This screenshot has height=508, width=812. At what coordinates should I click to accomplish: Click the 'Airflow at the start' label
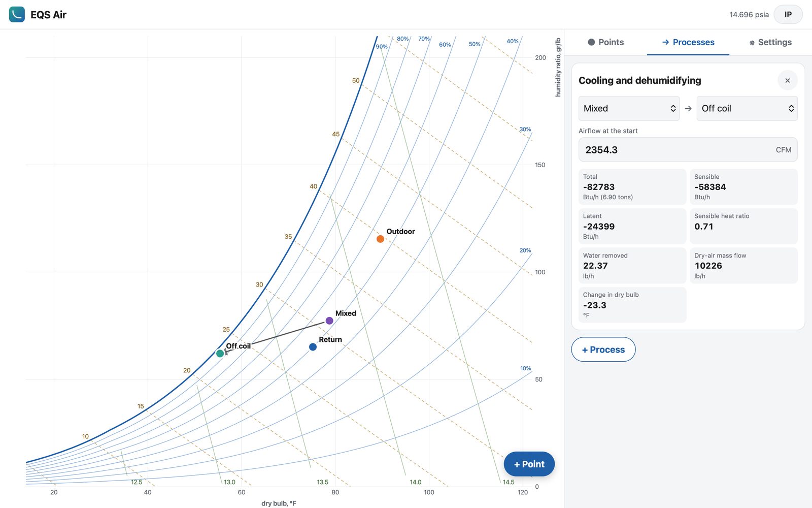click(x=608, y=131)
